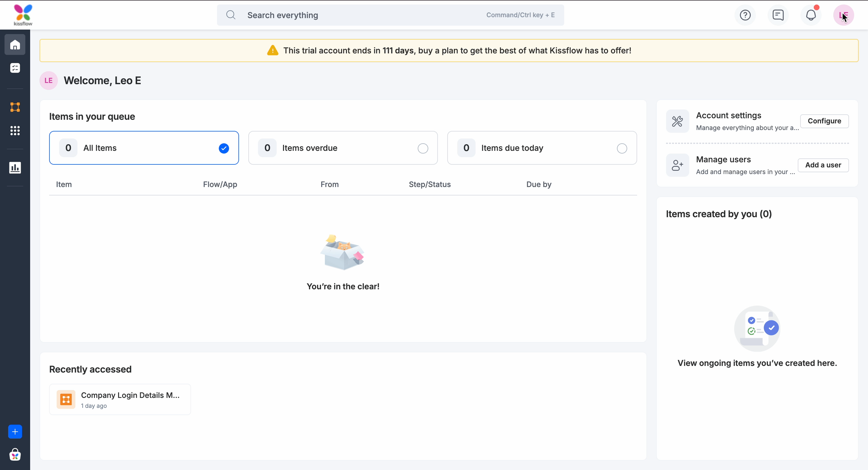Select the Items due today radio option

[622, 148]
